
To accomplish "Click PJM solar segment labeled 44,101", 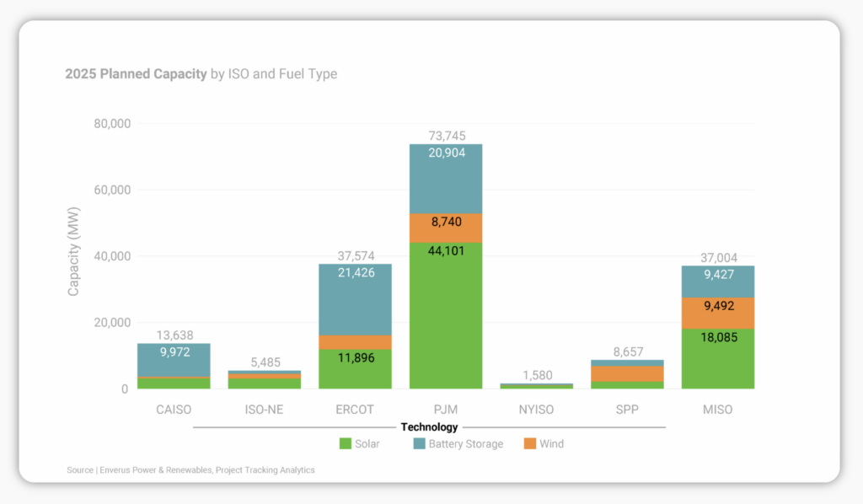I will (x=446, y=316).
